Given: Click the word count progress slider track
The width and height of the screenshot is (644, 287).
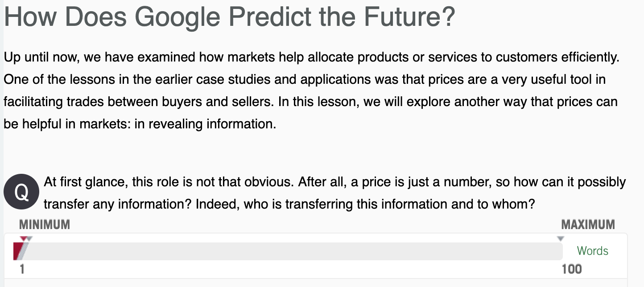Looking at the screenshot, I should [290, 252].
